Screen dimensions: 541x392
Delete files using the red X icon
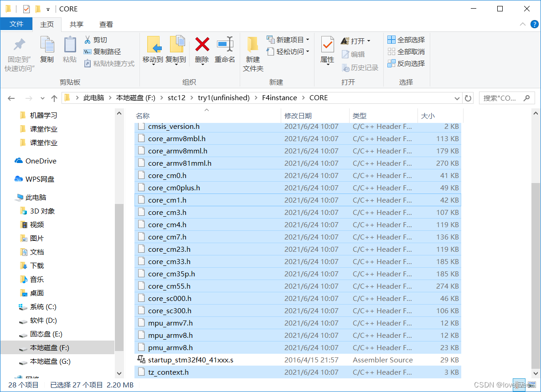tap(202, 45)
